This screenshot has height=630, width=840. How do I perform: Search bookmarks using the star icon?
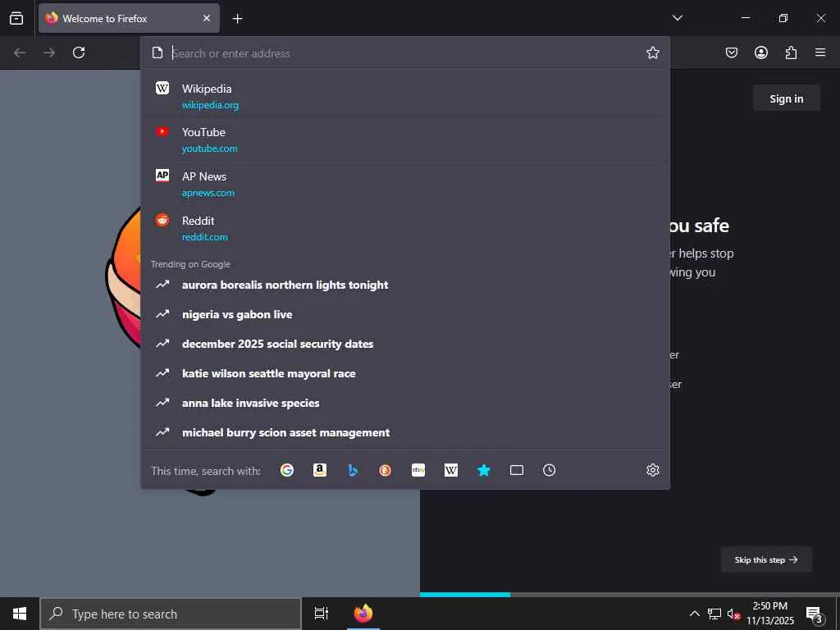click(484, 470)
